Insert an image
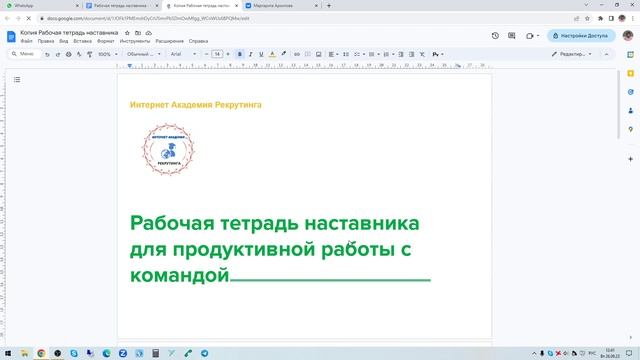The width and height of the screenshot is (640, 360). tap(319, 54)
